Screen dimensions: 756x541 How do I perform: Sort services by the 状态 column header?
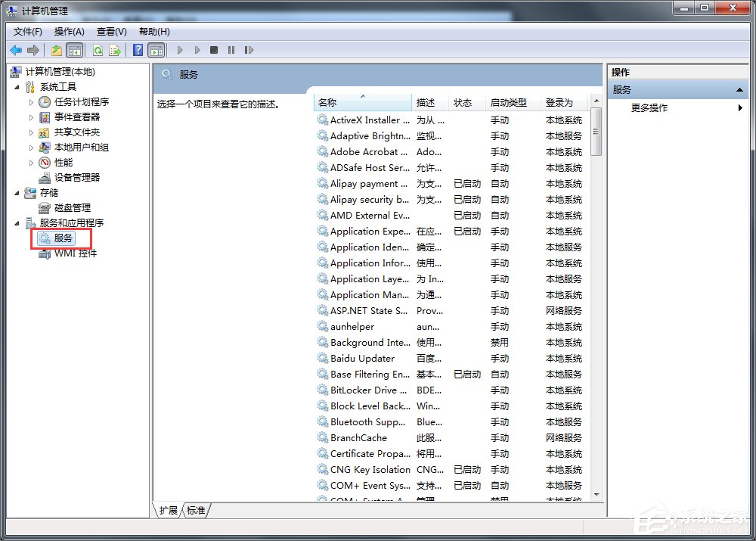tap(464, 103)
